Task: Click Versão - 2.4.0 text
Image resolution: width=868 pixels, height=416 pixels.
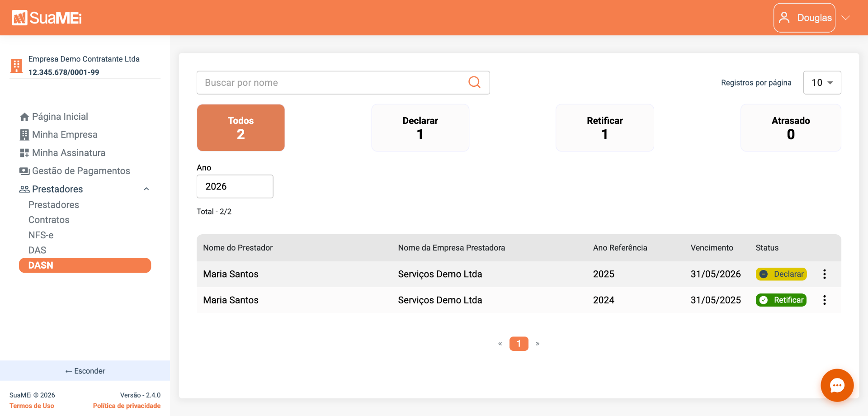Action: [x=140, y=395]
